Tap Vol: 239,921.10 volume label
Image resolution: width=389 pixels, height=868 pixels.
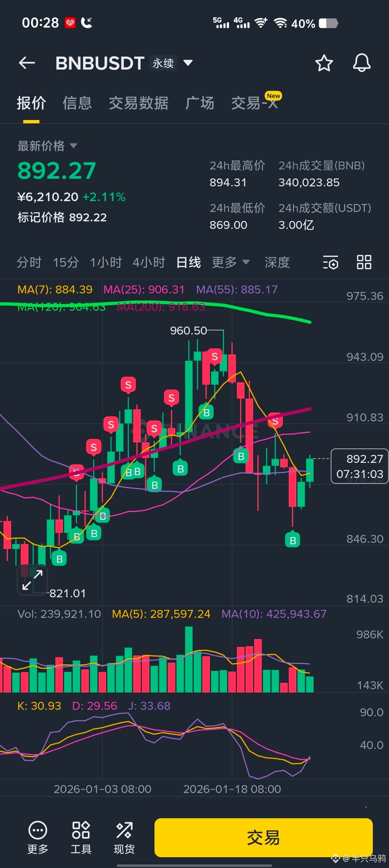click(59, 614)
